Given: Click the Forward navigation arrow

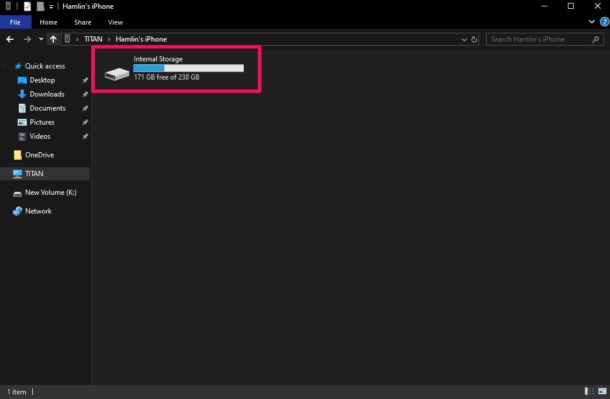Looking at the screenshot, I should tap(27, 39).
